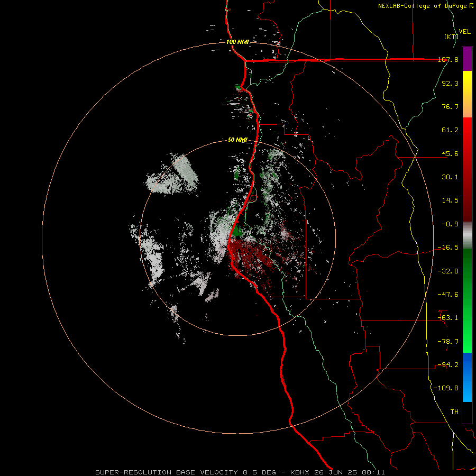Select the -94.2 scale value
Image resolution: width=476 pixels, height=476 pixels.
(448, 365)
